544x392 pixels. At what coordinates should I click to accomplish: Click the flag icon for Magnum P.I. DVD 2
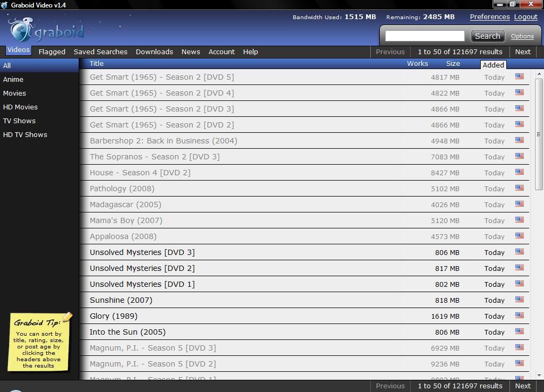pyautogui.click(x=520, y=363)
